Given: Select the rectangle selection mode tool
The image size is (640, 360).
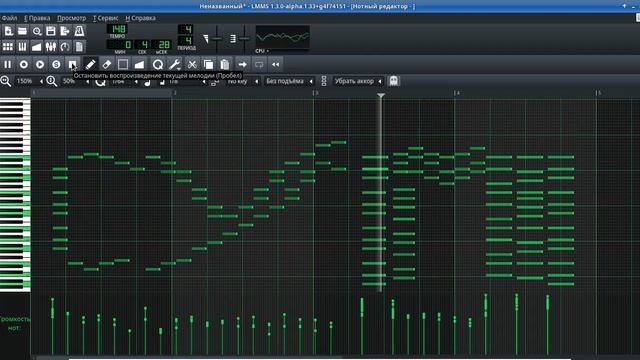Looking at the screenshot, I should pyautogui.click(x=123, y=64).
